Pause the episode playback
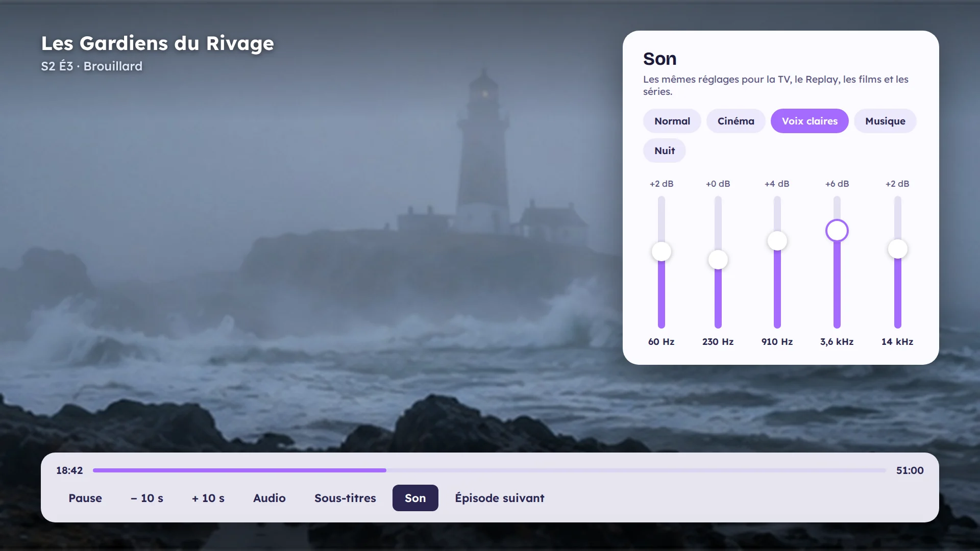 tap(85, 498)
